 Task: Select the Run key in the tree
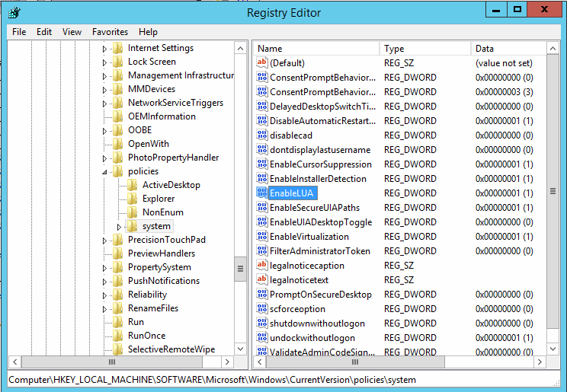click(x=136, y=322)
